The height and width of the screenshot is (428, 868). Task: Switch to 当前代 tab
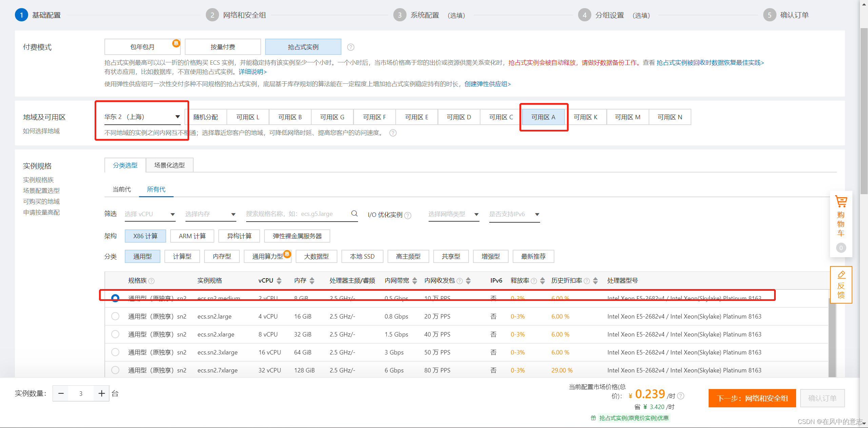(122, 189)
